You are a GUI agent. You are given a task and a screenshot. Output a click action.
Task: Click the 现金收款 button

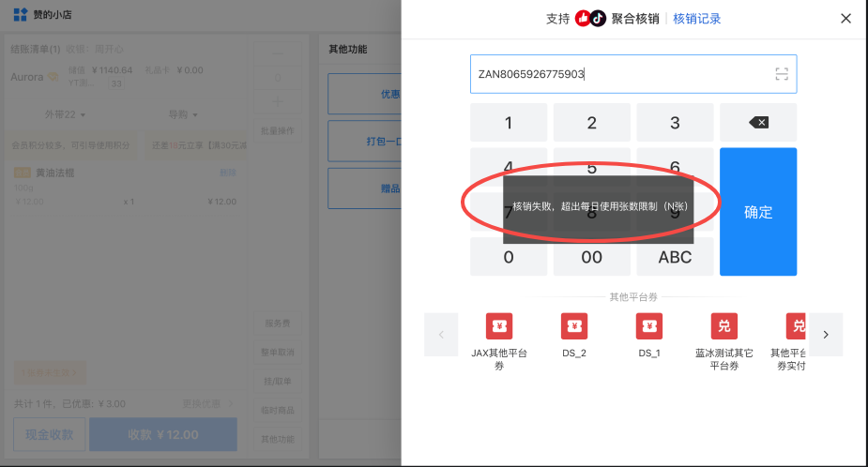pyautogui.click(x=50, y=434)
